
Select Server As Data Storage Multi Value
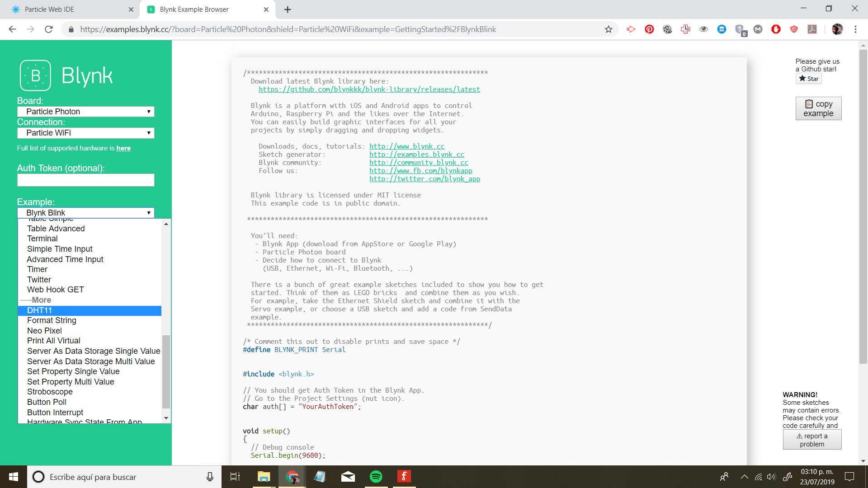[90, 361]
